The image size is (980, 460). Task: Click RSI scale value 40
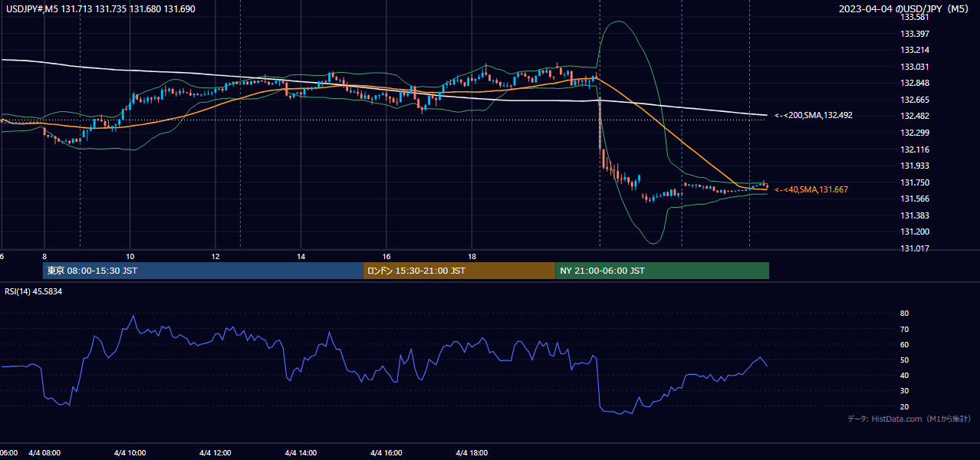(x=905, y=375)
